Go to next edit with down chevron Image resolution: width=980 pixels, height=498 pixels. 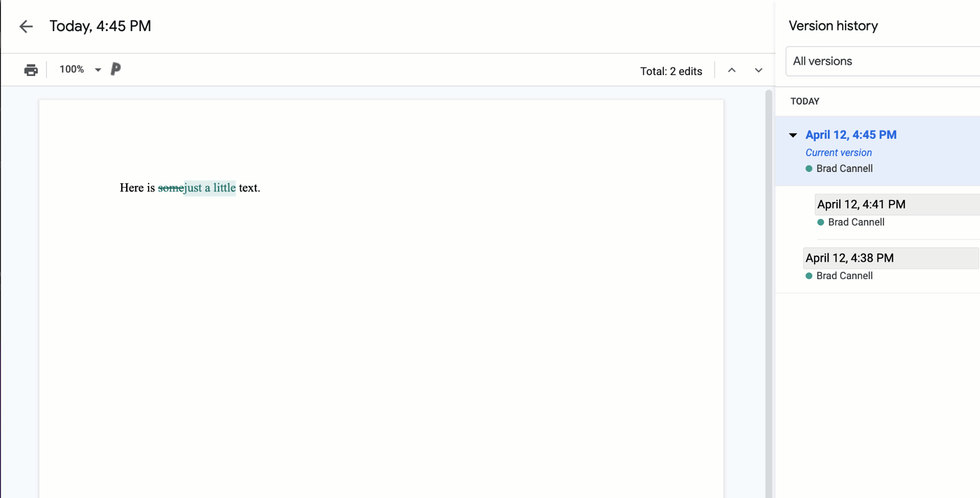point(758,70)
